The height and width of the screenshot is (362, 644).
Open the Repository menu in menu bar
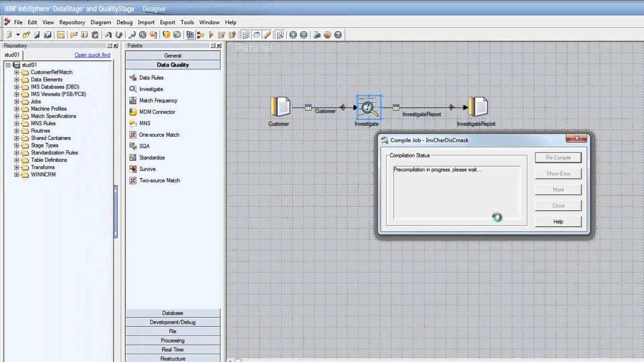point(72,22)
